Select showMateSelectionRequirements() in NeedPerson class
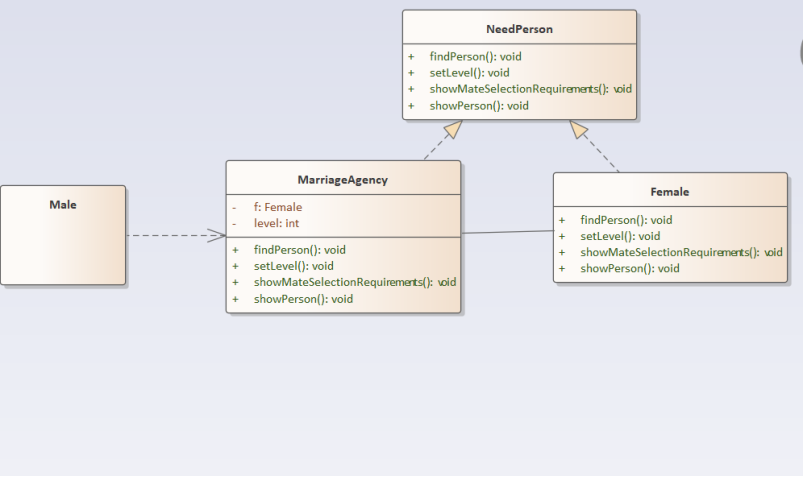The image size is (803, 477). tap(531, 89)
